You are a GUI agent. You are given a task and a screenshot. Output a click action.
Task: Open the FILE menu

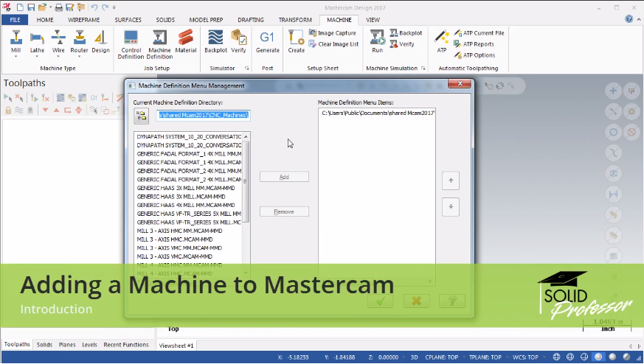pyautogui.click(x=15, y=20)
